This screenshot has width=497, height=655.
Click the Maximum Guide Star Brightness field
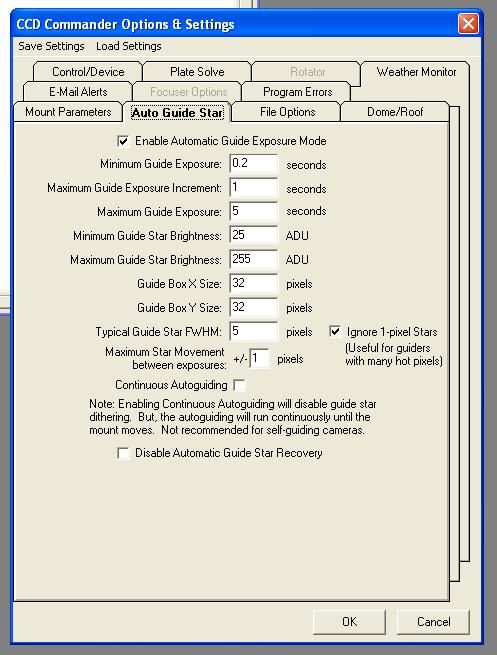point(254,259)
